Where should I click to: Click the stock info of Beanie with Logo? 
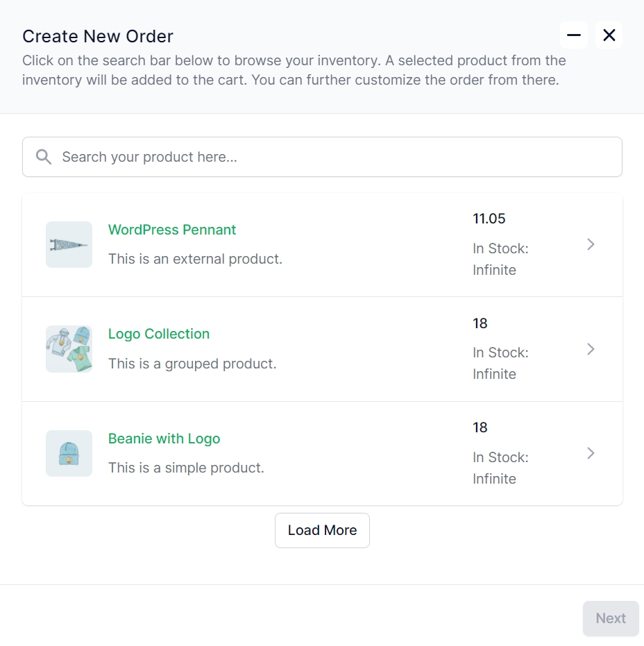point(500,468)
